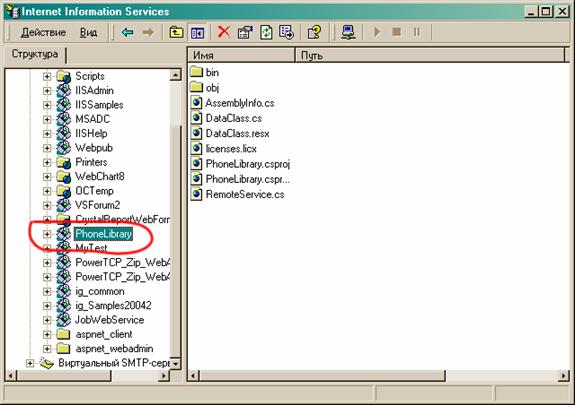Click the bin folder icon

(197, 72)
